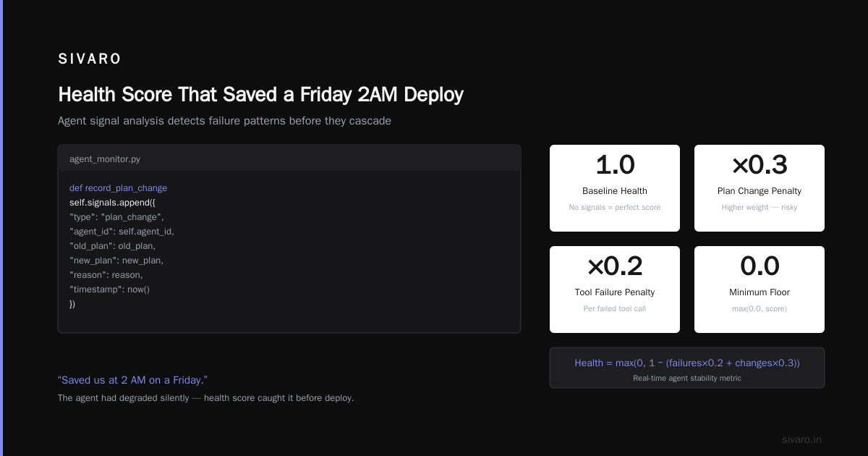Select the main headline about Friday 2AM Deploy
The image size is (868, 456).
point(260,95)
